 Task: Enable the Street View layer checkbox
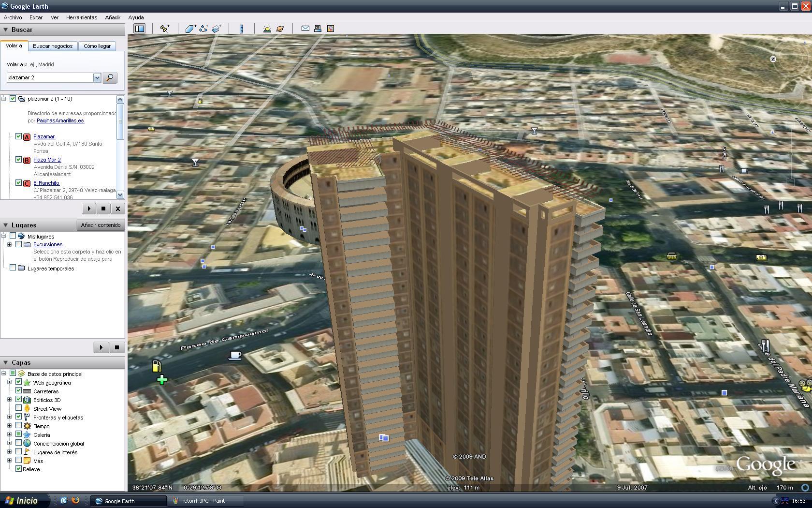pyautogui.click(x=19, y=408)
